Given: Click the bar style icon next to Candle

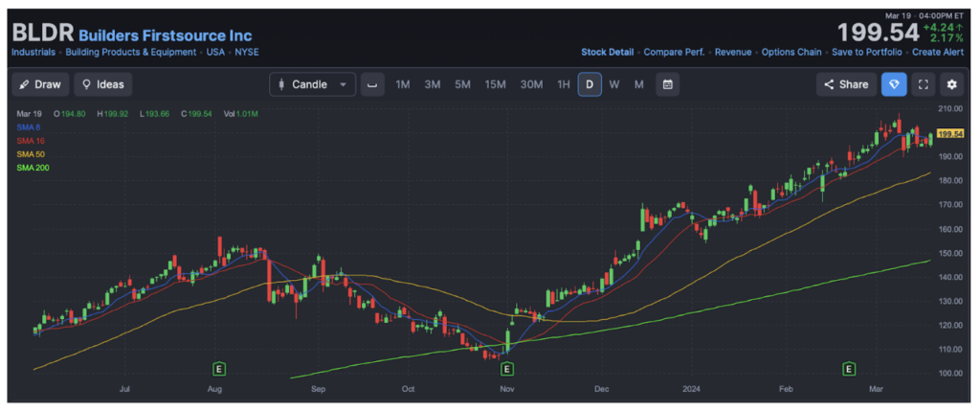Looking at the screenshot, I should (x=372, y=84).
